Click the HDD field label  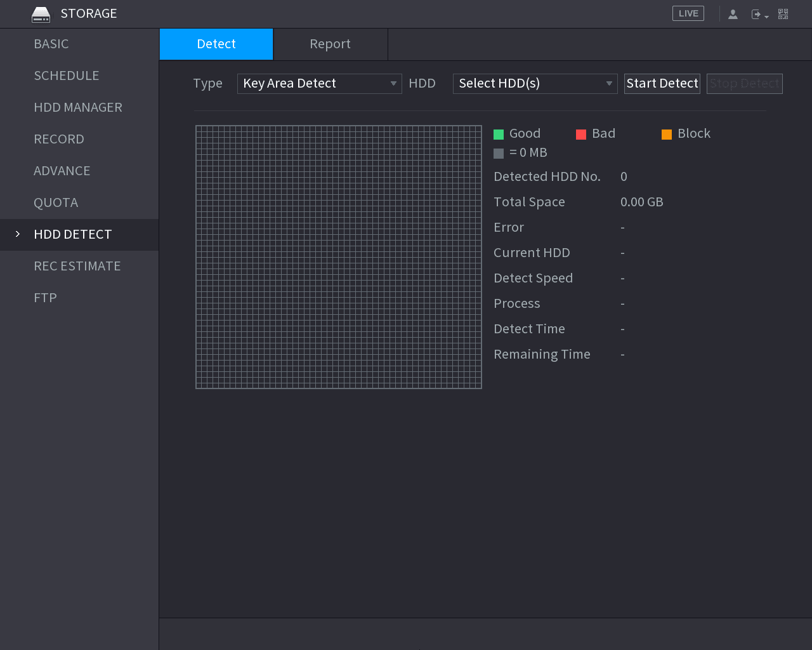click(x=422, y=83)
